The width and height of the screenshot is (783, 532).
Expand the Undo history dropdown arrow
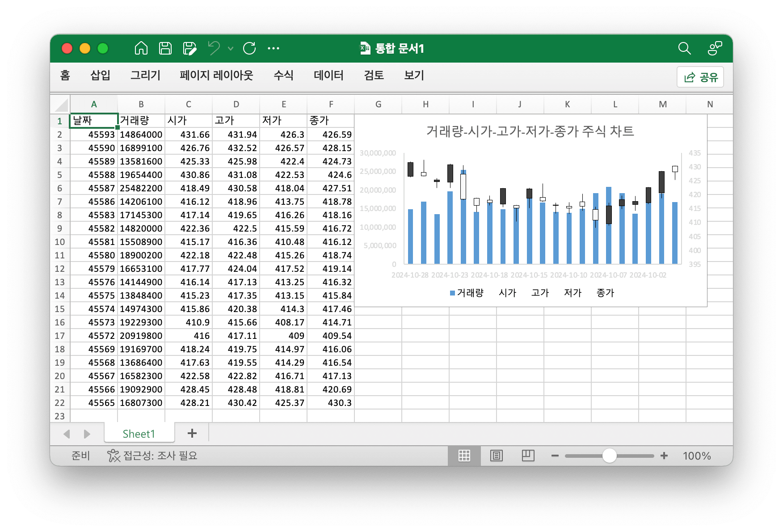point(231,48)
